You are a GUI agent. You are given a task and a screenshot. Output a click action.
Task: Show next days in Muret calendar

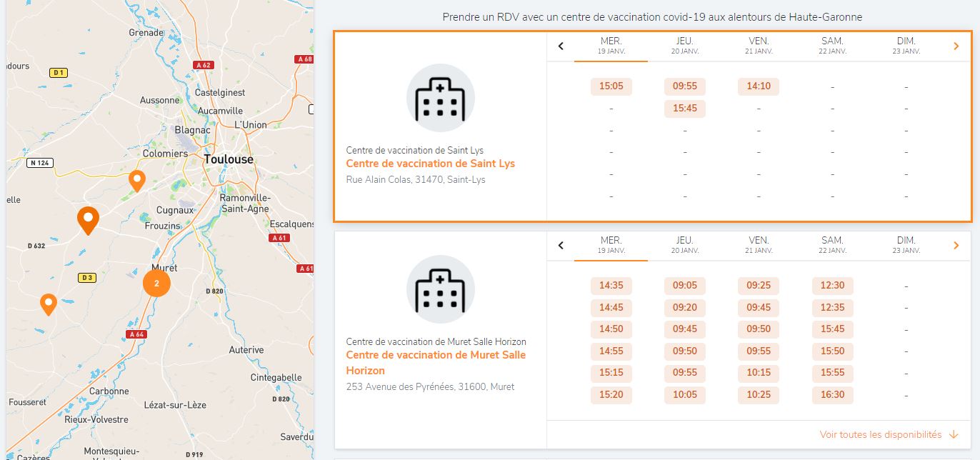point(956,246)
